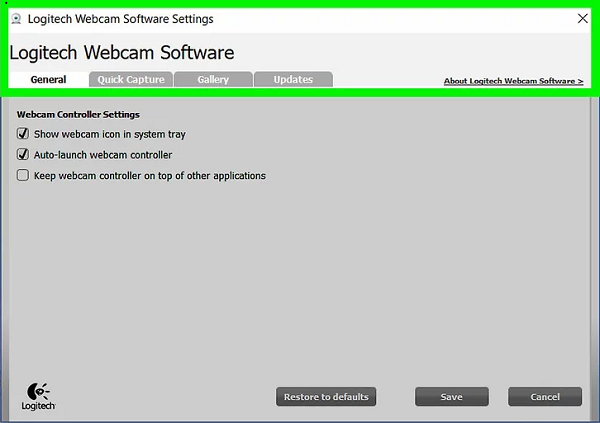Image resolution: width=600 pixels, height=423 pixels.
Task: Click the window title text in the title bar
Action: point(120,19)
